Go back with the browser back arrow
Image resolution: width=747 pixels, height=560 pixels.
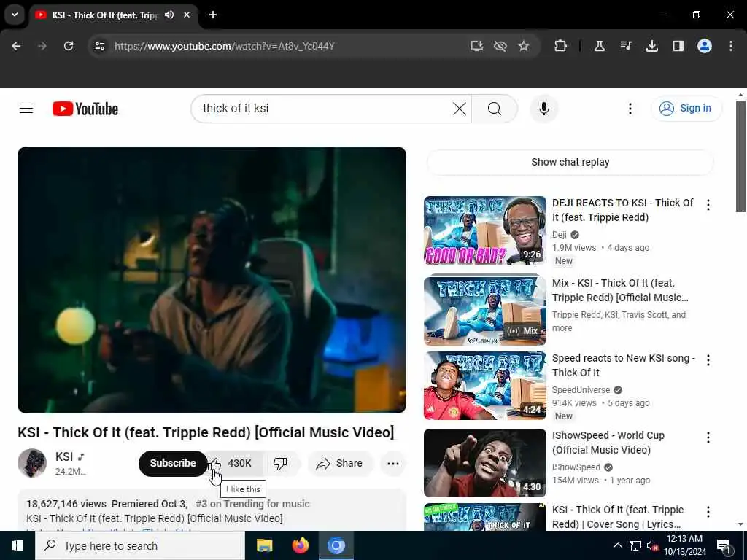tap(16, 46)
